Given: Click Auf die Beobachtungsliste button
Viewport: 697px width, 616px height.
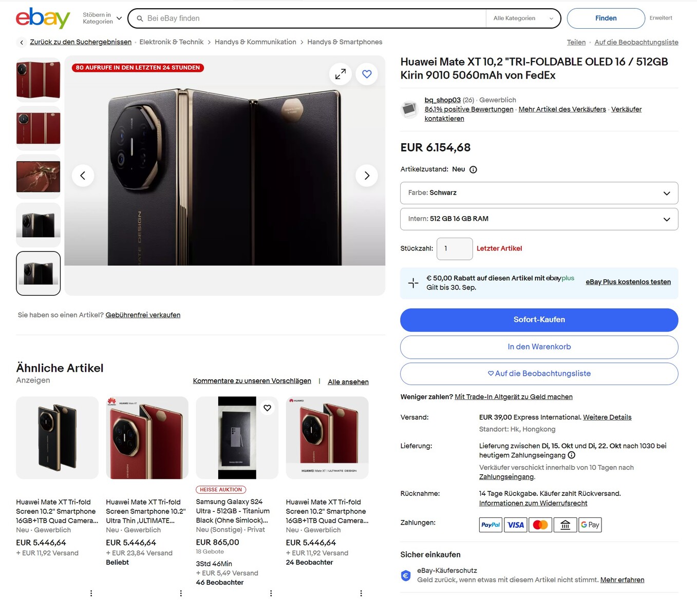Looking at the screenshot, I should tap(539, 374).
